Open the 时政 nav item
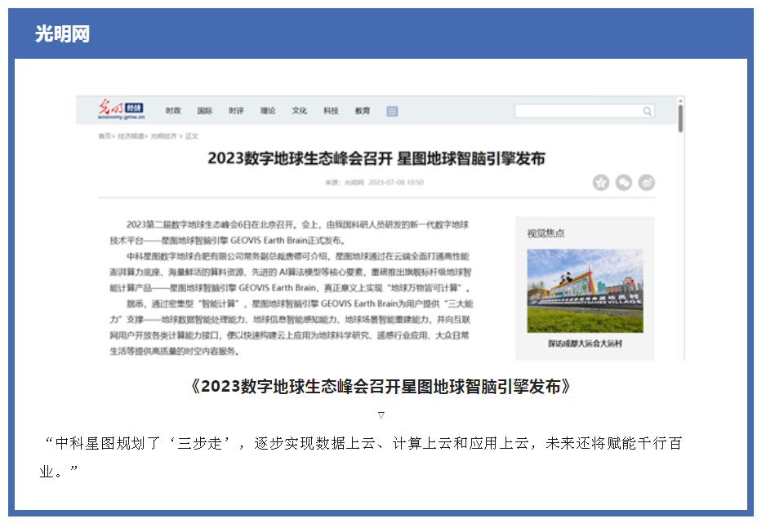 tap(173, 111)
